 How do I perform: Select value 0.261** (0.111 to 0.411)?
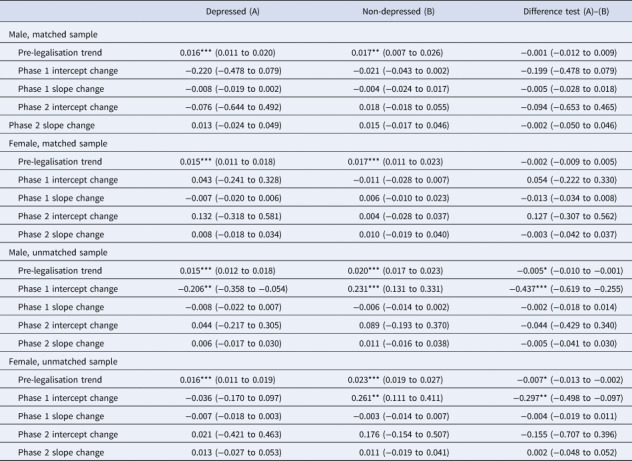397,398
